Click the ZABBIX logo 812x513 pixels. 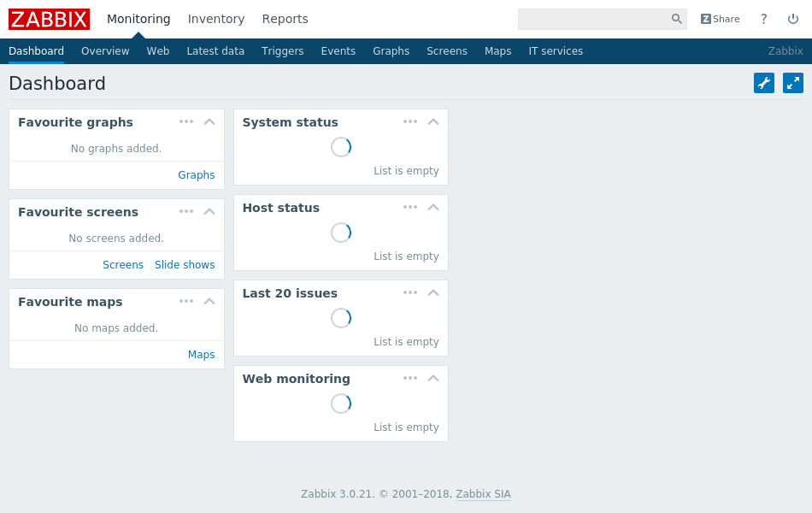tap(50, 19)
